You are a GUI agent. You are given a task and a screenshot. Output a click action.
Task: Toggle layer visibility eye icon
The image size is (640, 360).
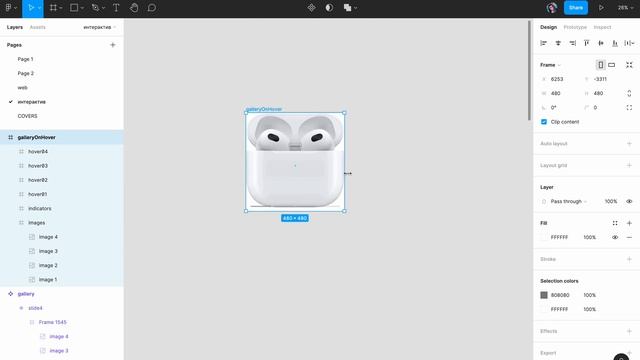629,202
